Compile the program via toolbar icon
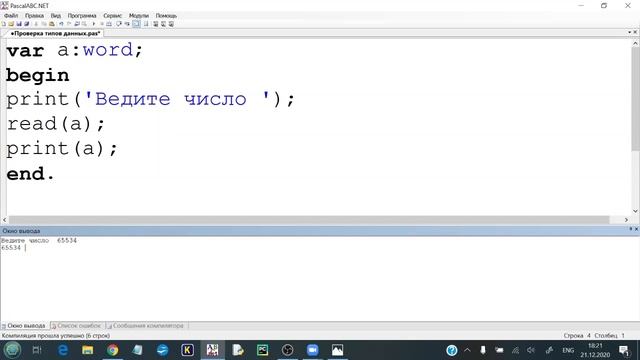The height and width of the screenshot is (360, 640). [x=109, y=24]
